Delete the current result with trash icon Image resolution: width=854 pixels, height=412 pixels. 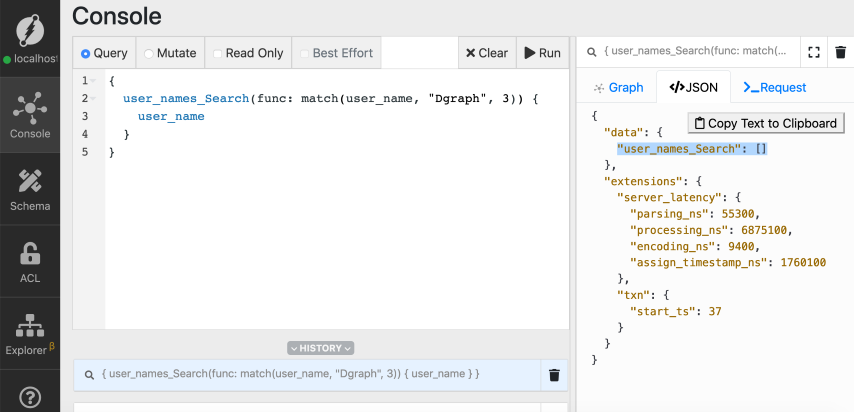[841, 52]
